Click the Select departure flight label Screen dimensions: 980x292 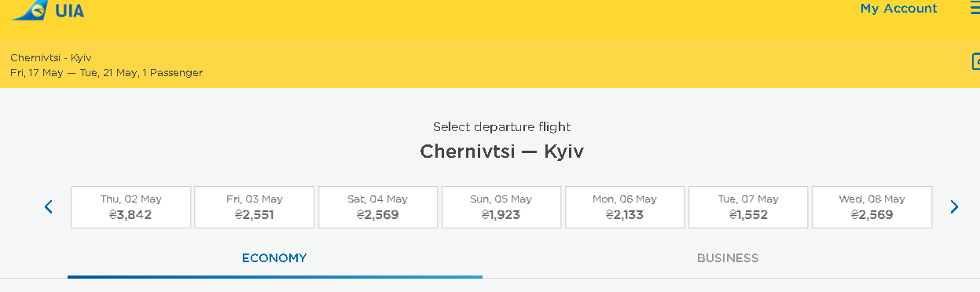[x=501, y=126]
